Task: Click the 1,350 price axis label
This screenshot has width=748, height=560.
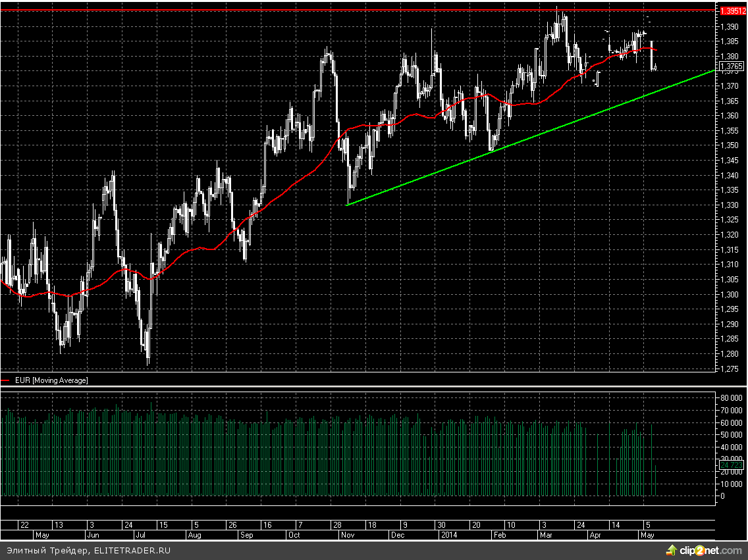Action: coord(730,145)
